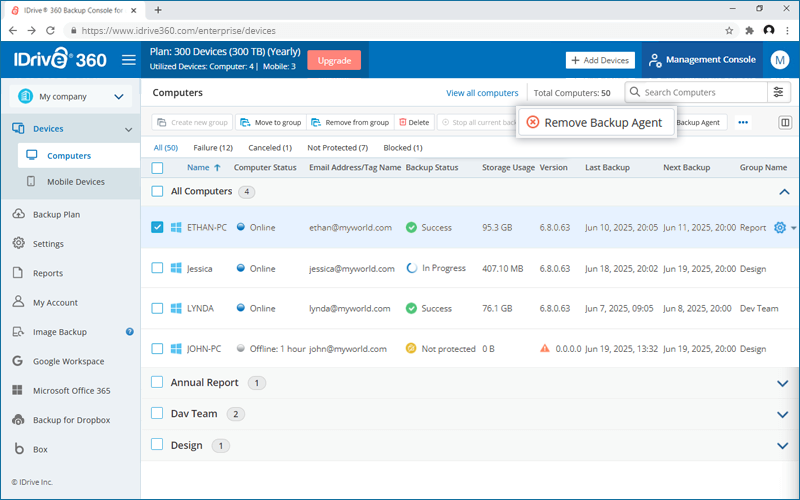Sort by the Name column
This screenshot has width=800, height=500.
204,167
